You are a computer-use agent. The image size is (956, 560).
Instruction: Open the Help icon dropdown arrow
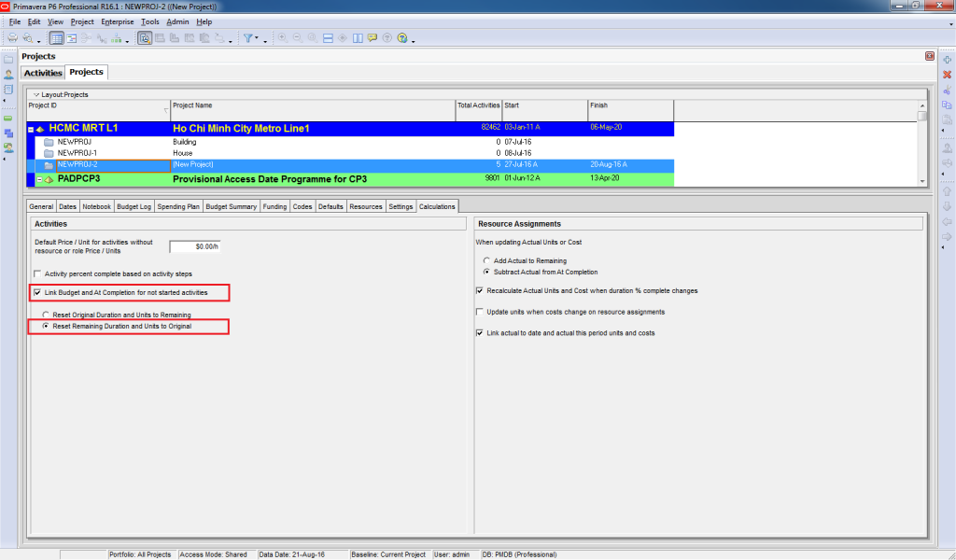tap(414, 41)
